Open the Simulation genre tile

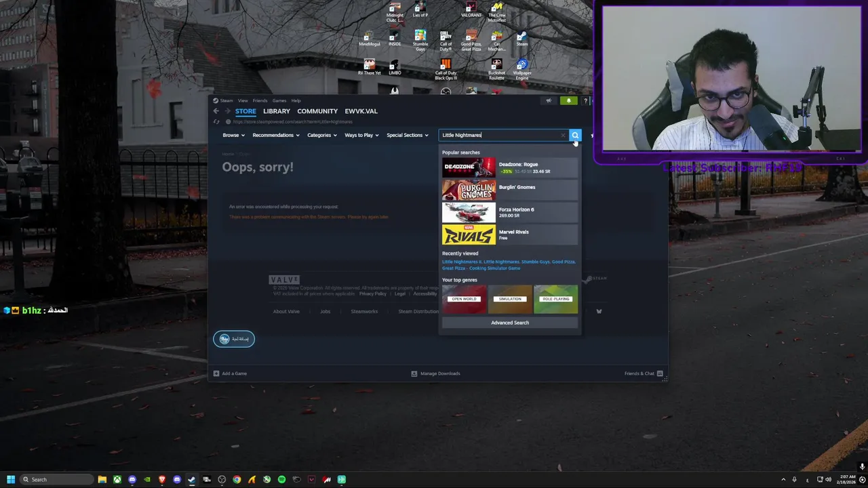coord(510,299)
